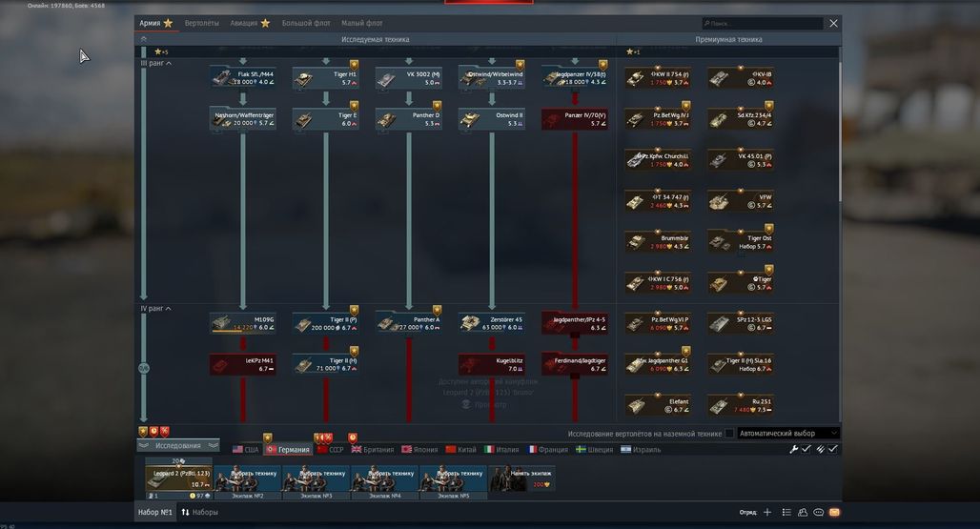Click Выбрать технику for Экипаж №2
The width and height of the screenshot is (980, 529).
[x=248, y=478]
